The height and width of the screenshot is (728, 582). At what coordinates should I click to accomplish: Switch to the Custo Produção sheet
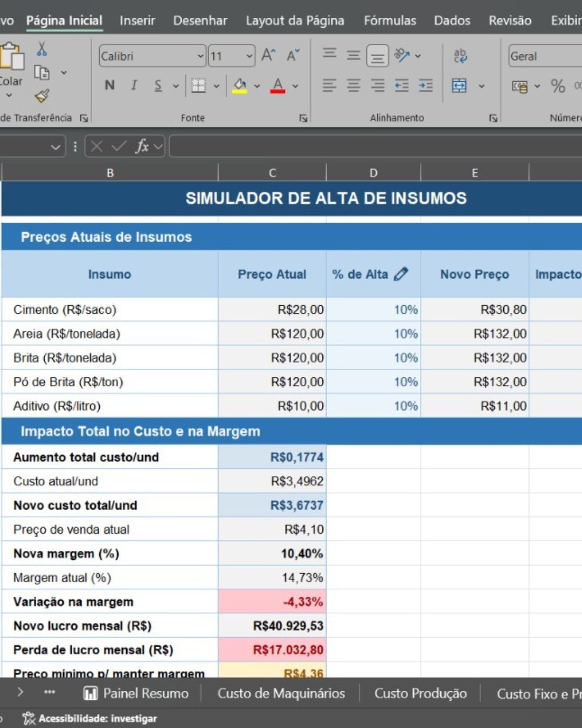click(420, 693)
